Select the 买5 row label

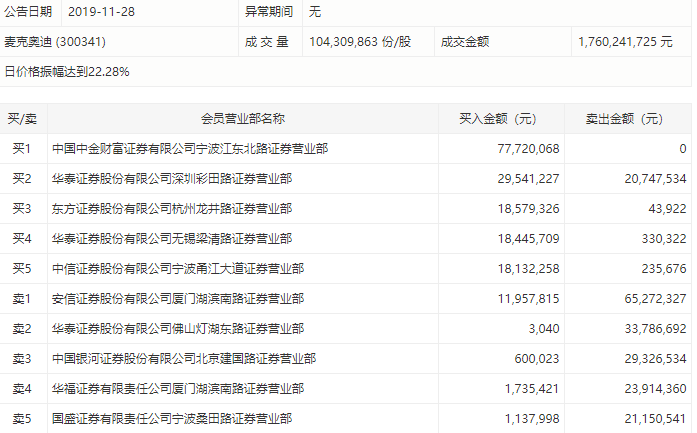tap(22, 269)
